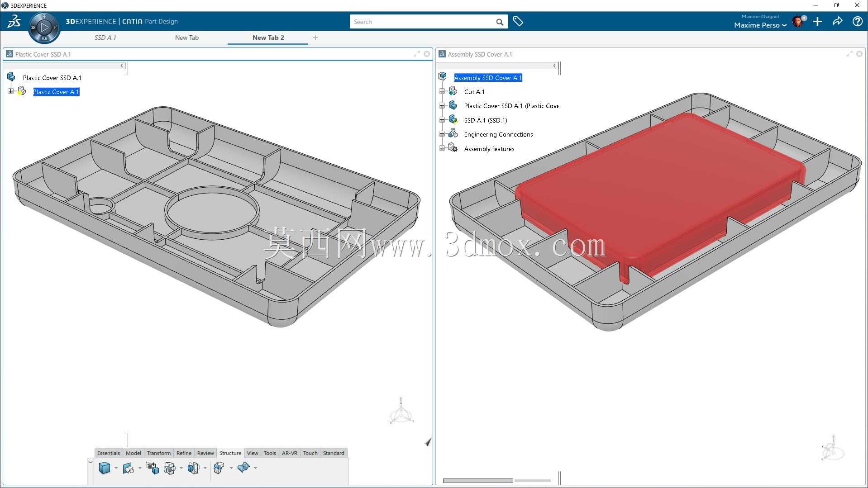Expand the Plastic Cover SSD A.1 assembly node
Screen dimensions: 868x488
tap(442, 106)
